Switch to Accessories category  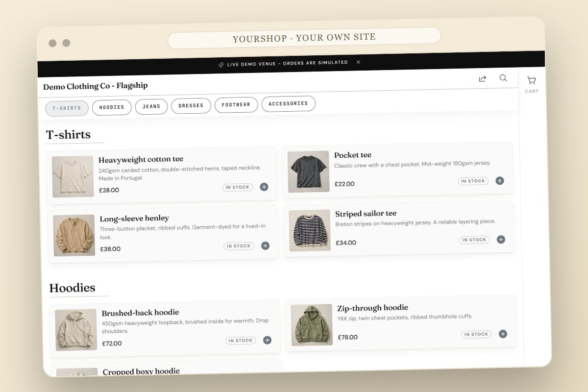[289, 103]
